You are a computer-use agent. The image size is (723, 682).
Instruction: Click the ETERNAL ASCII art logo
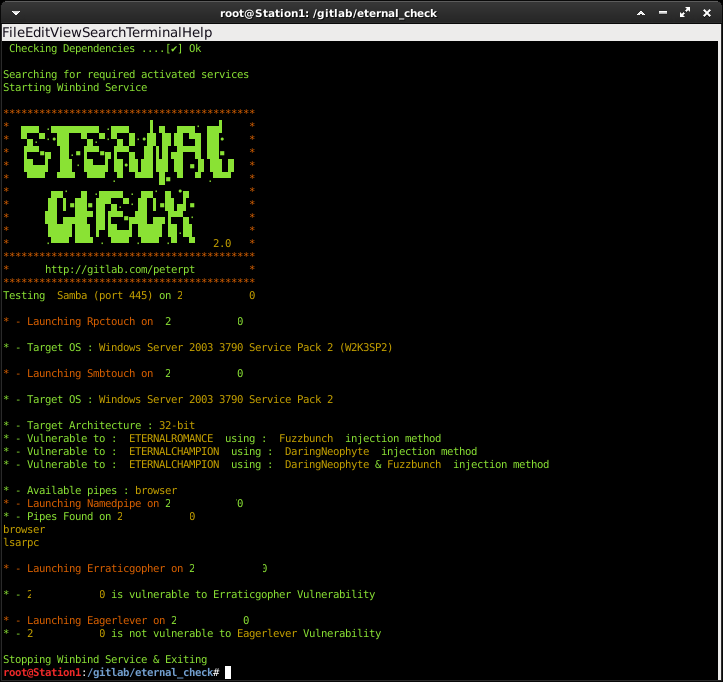coord(128,151)
